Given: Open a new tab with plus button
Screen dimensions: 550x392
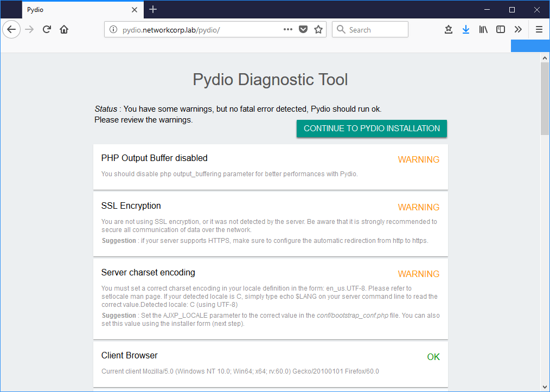Looking at the screenshot, I should pyautogui.click(x=153, y=9).
